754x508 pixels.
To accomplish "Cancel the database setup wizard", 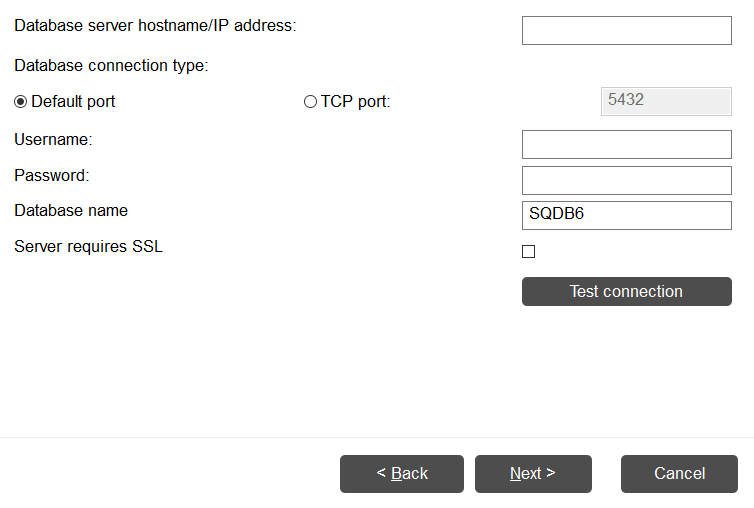I will pyautogui.click(x=680, y=474).
